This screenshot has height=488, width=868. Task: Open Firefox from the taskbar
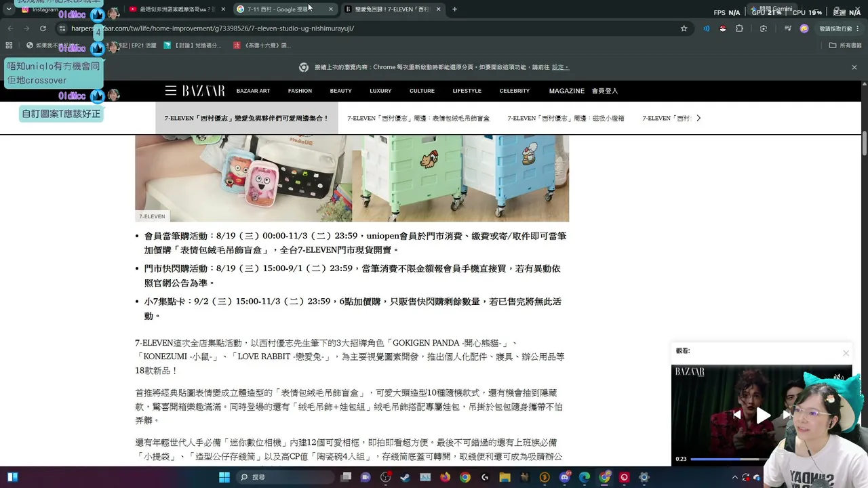coord(445,477)
